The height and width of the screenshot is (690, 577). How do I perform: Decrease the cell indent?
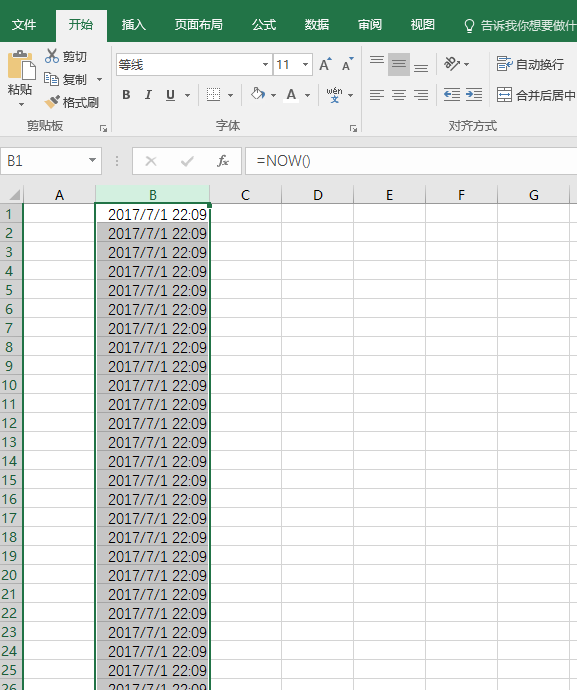pyautogui.click(x=452, y=95)
